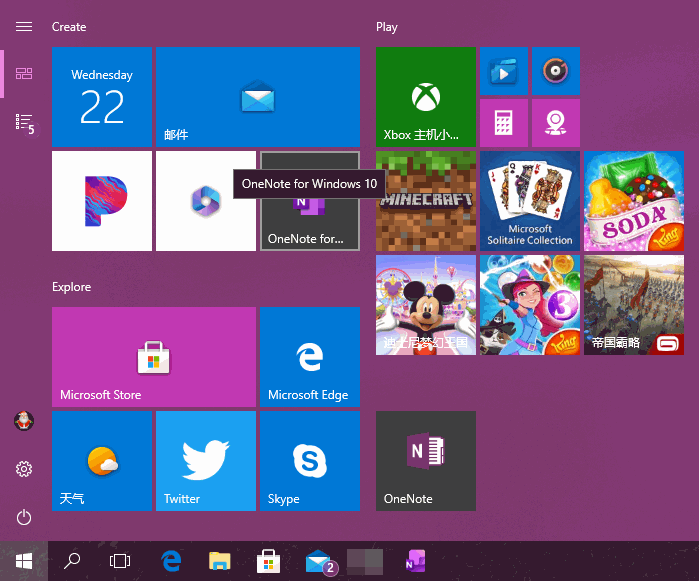The width and height of the screenshot is (699, 581).
Task: Open the Groove Music tile
Action: 555,71
